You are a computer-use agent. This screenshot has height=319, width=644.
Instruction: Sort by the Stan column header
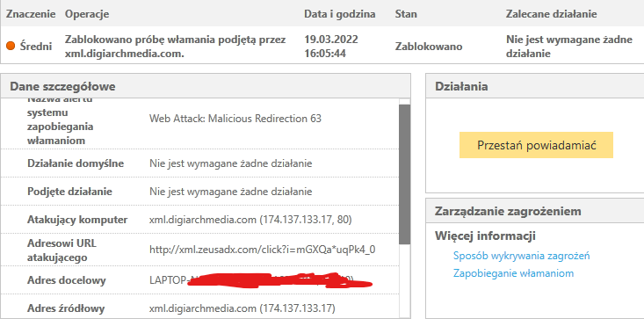406,14
